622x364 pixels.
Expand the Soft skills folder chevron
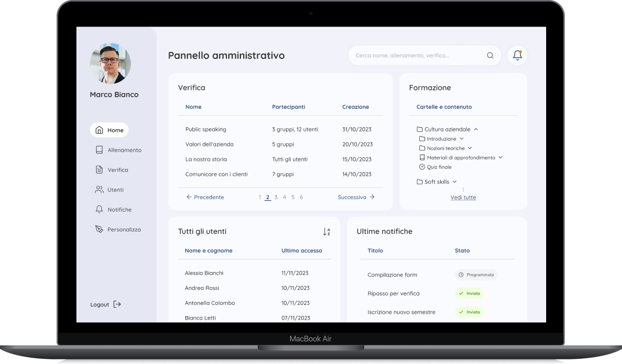[455, 182]
